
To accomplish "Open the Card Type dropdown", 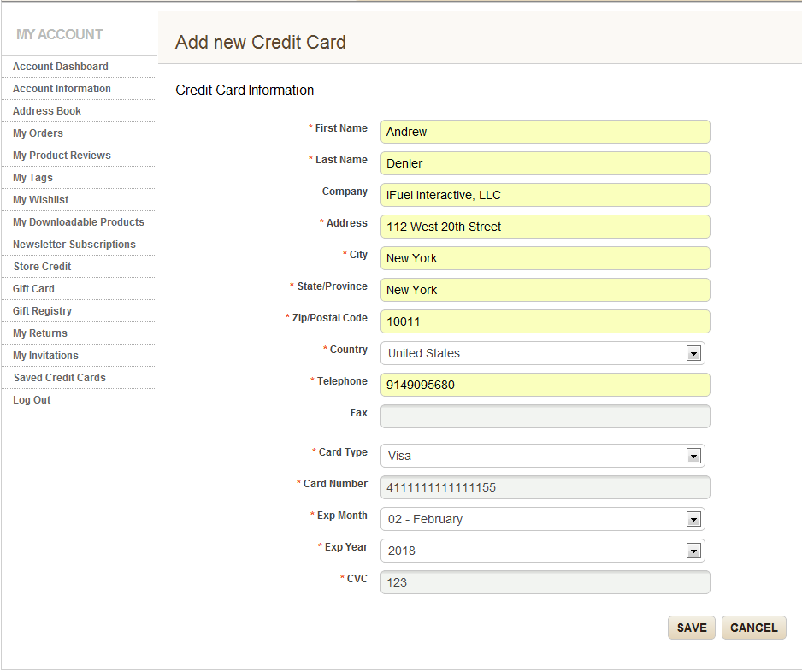I will tap(543, 457).
